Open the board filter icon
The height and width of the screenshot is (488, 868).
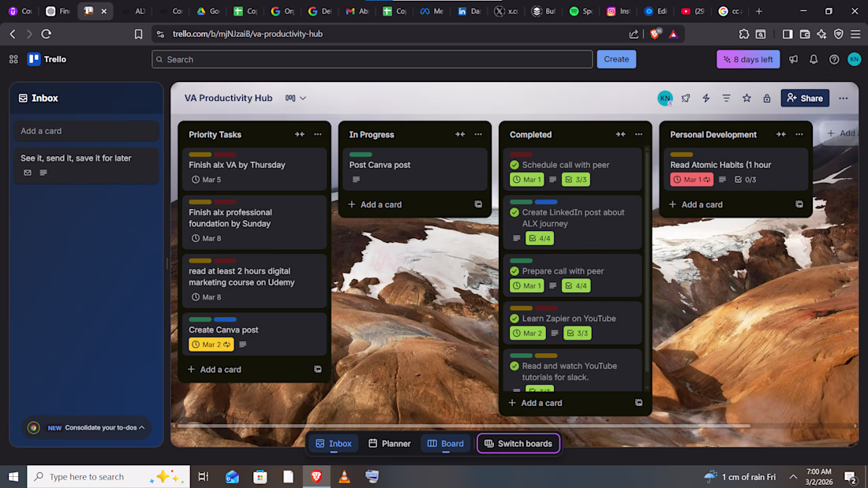[726, 98]
